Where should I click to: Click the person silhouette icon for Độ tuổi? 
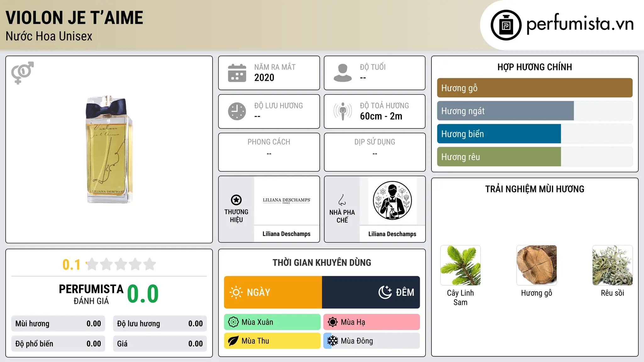tap(343, 73)
